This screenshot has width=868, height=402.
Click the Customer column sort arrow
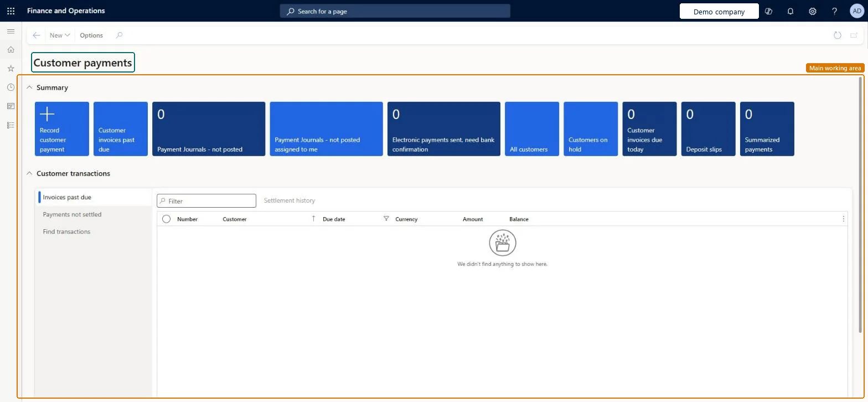[x=313, y=219]
